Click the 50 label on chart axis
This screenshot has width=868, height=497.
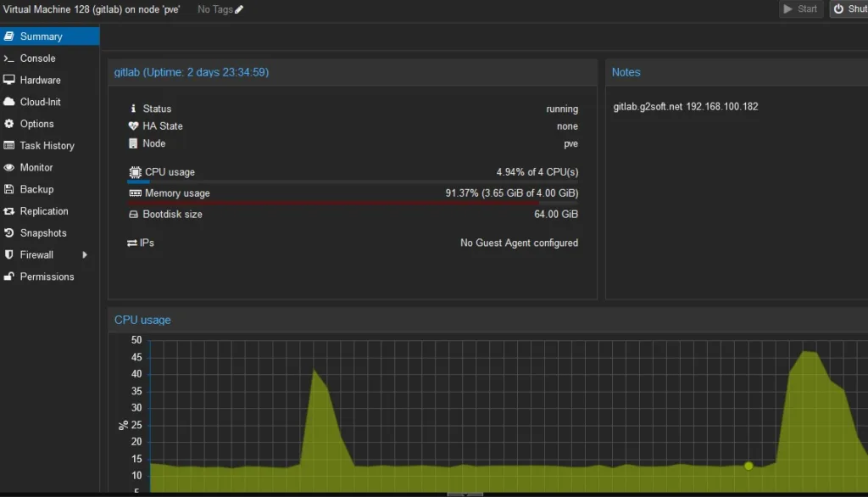pos(136,339)
